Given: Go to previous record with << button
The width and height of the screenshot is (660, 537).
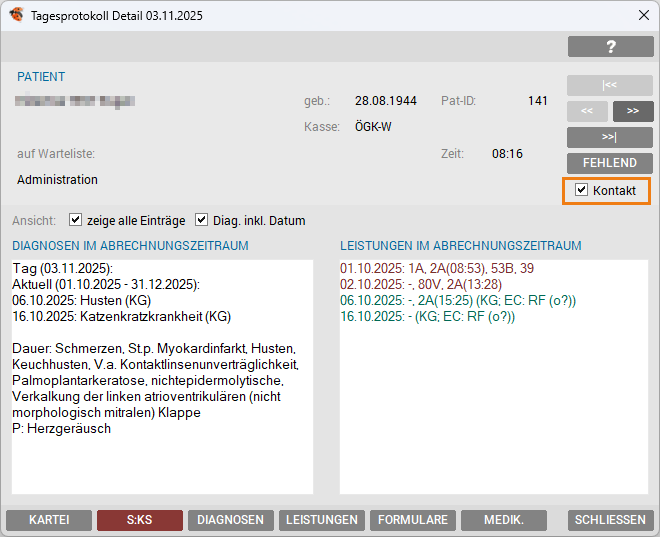Looking at the screenshot, I should coord(587,111).
